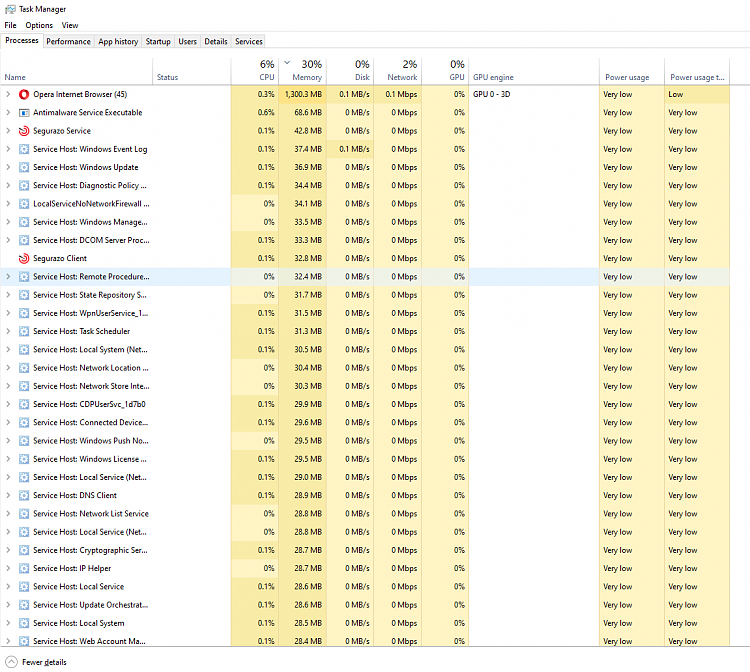Open the Options menu

(x=39, y=25)
